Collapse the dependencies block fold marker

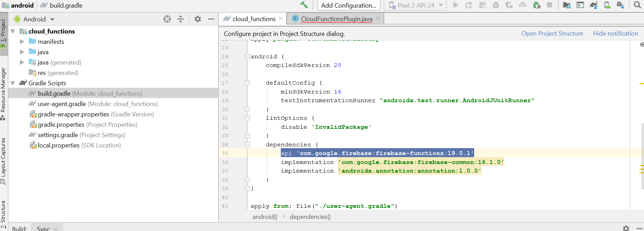pyautogui.click(x=247, y=145)
